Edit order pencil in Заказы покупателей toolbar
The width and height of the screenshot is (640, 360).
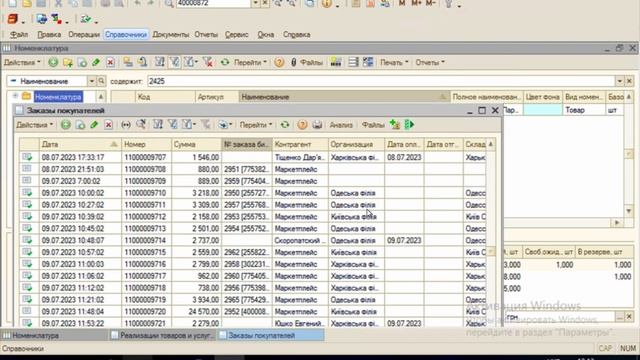coord(94,125)
